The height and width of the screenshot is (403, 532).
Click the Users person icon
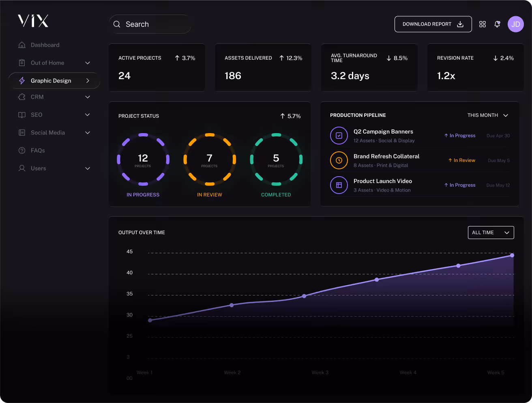click(x=22, y=168)
